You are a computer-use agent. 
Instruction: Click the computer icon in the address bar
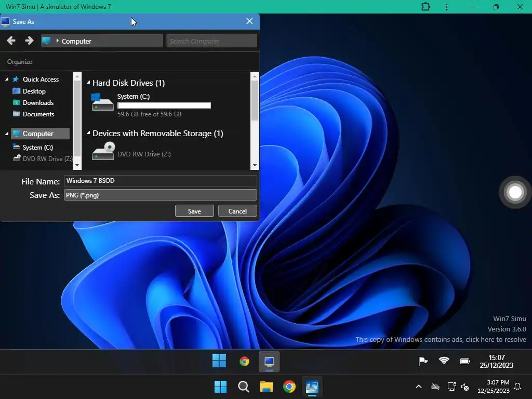(x=46, y=41)
